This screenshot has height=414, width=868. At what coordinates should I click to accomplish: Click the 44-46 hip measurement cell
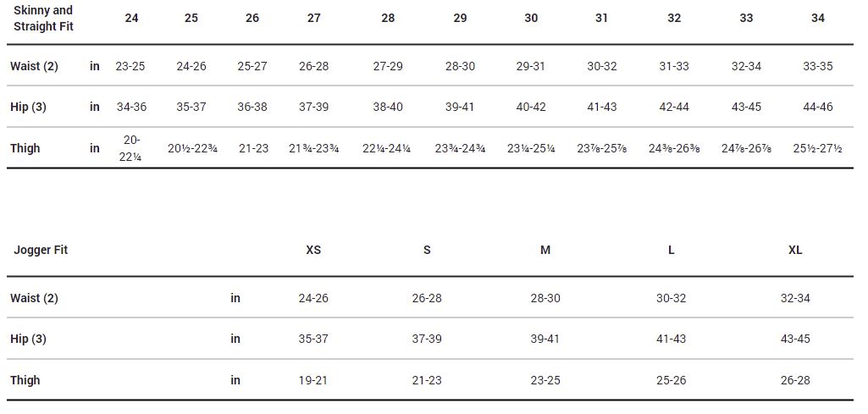(818, 108)
